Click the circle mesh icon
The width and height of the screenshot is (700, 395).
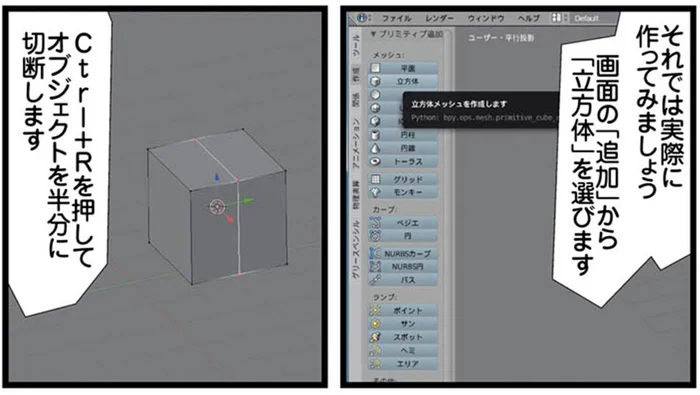[x=375, y=95]
